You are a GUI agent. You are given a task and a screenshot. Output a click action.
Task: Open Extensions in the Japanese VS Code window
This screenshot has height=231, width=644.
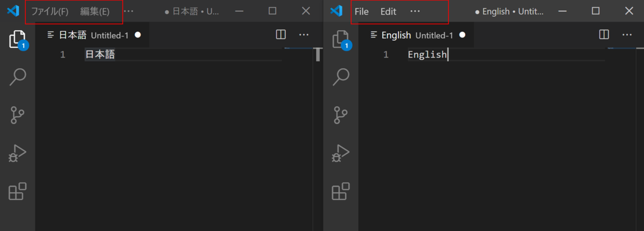(18, 192)
